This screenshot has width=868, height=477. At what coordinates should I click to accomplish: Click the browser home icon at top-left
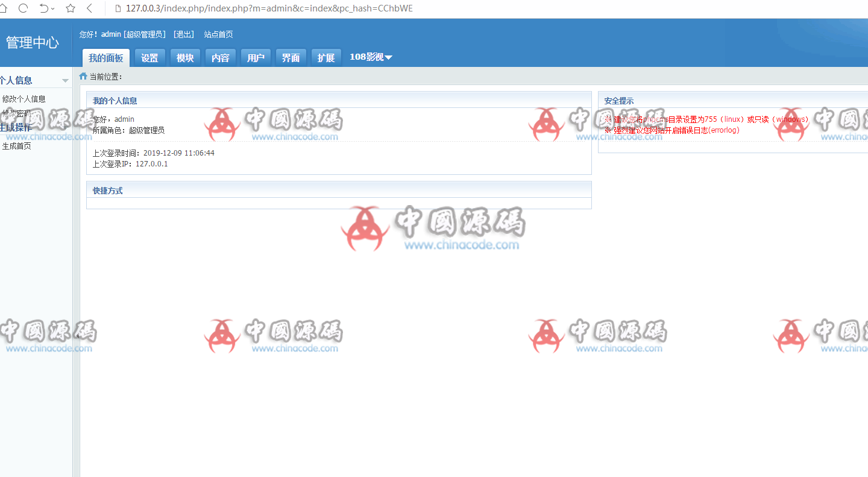[x=4, y=8]
